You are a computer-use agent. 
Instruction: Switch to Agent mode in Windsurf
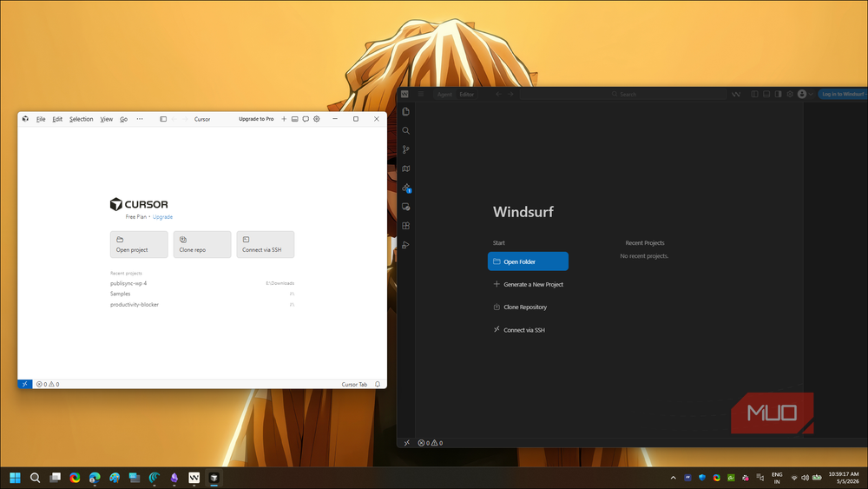click(x=444, y=94)
